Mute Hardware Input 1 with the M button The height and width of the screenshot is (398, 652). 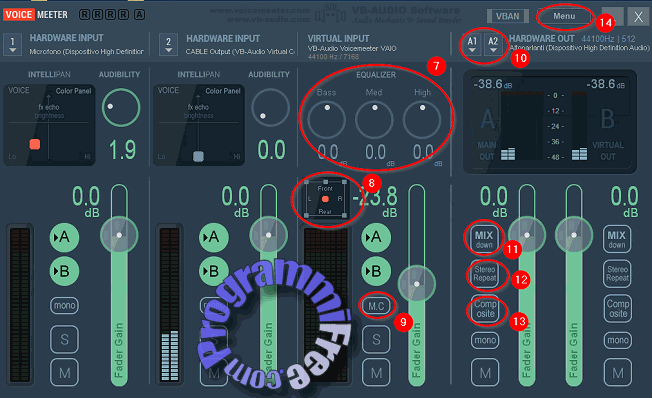click(x=64, y=373)
